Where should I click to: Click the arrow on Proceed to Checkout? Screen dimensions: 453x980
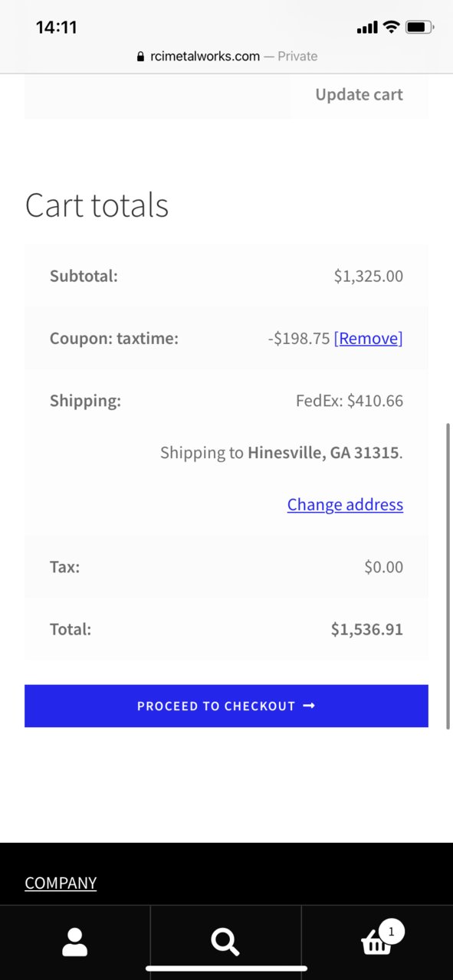pyautogui.click(x=310, y=706)
